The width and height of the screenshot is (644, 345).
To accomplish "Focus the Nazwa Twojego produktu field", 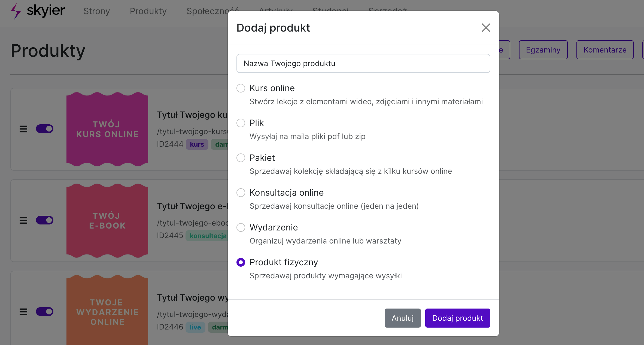I will tap(363, 63).
